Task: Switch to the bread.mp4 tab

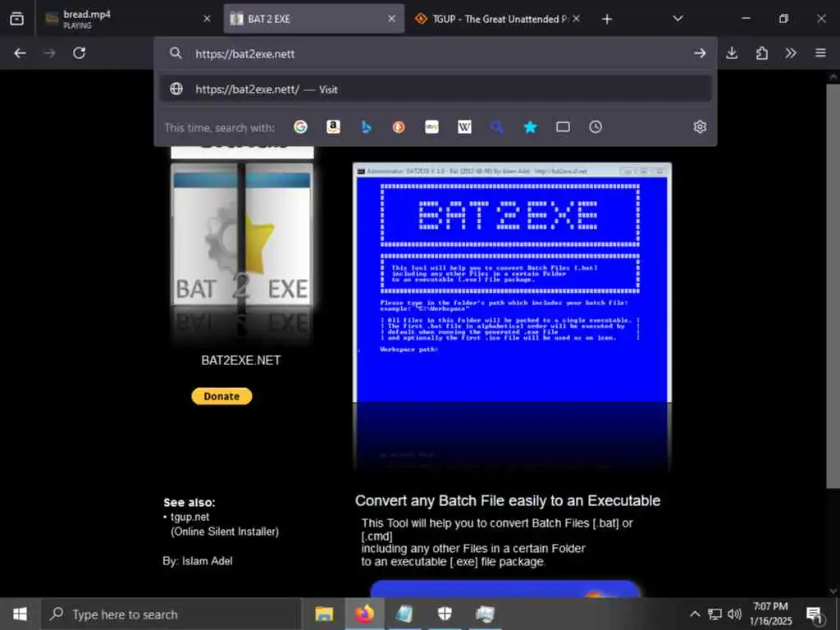Action: 127,19
